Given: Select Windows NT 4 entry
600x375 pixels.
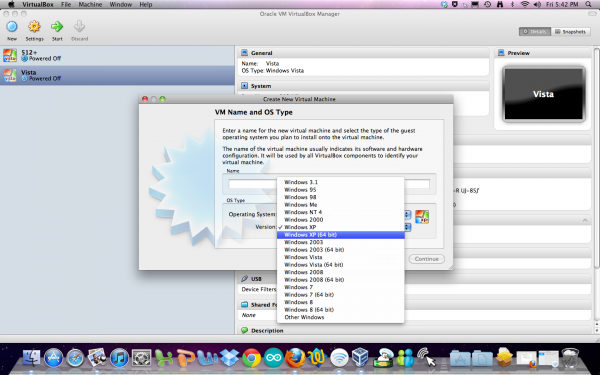Looking at the screenshot, I should (341, 212).
